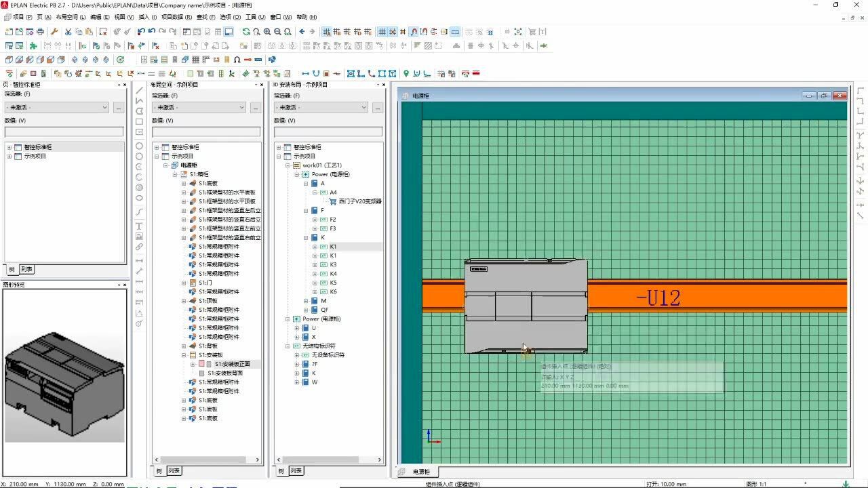868x488 pixels.
Task: Switch to 列表 tab in 布局空间 panel
Action: point(174,471)
